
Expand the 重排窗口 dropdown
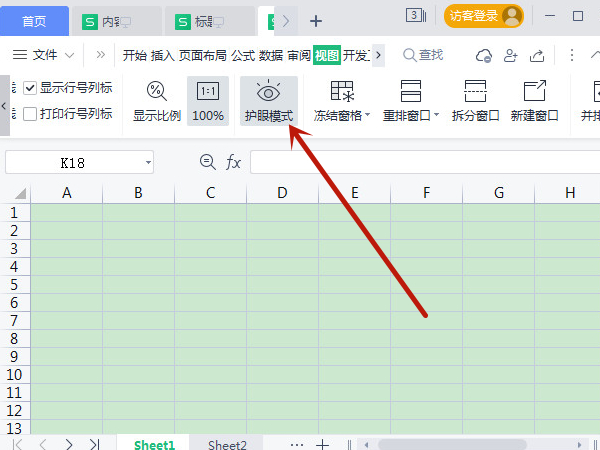tap(437, 116)
